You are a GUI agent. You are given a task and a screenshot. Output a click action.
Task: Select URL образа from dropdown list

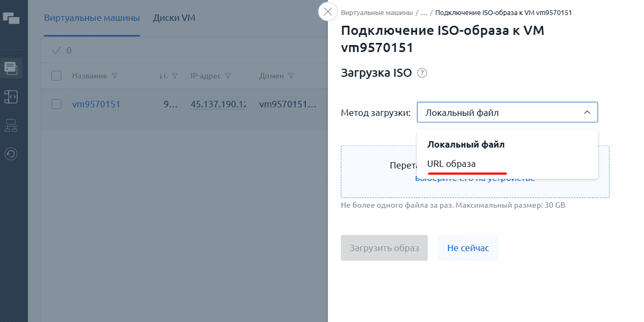tap(451, 164)
